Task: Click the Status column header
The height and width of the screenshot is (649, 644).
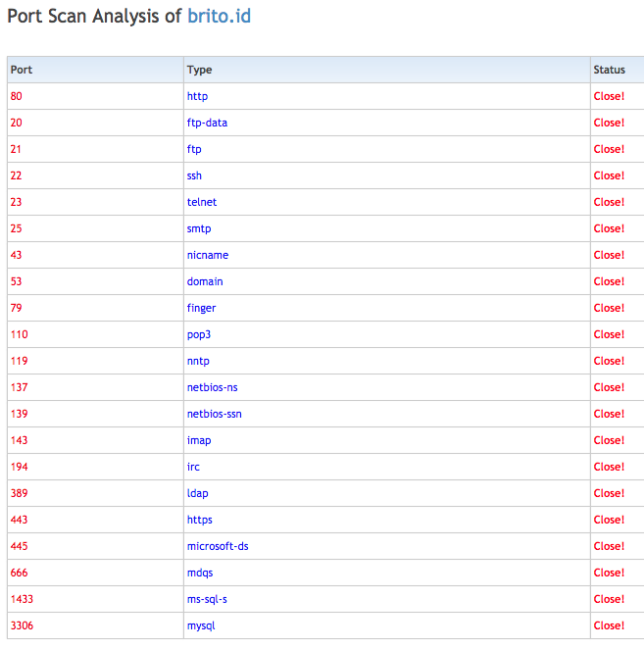Action: coord(609,70)
